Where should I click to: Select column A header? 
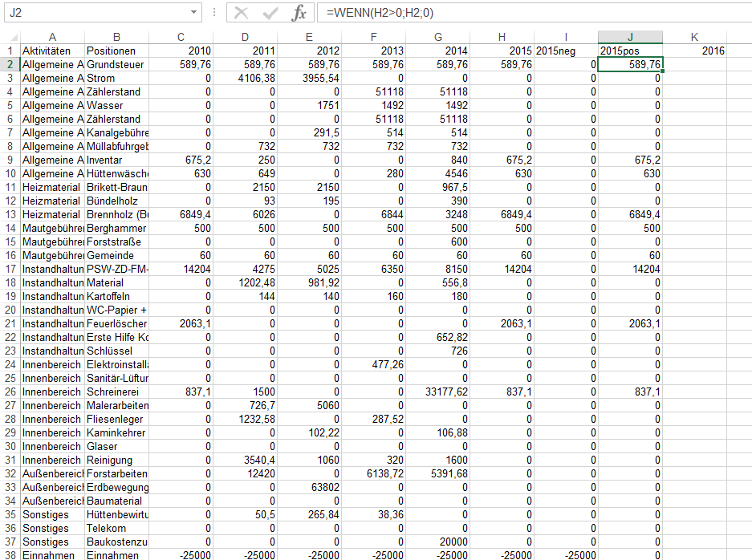(x=52, y=37)
